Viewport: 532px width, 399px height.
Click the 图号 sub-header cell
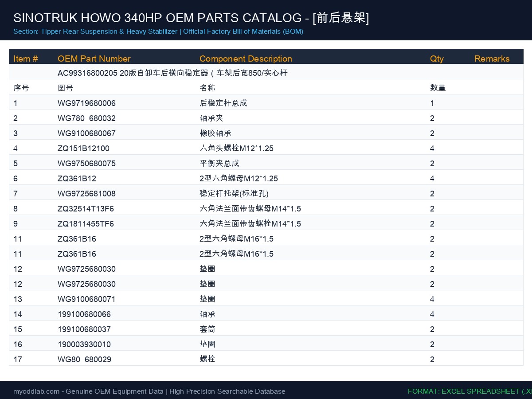click(66, 88)
